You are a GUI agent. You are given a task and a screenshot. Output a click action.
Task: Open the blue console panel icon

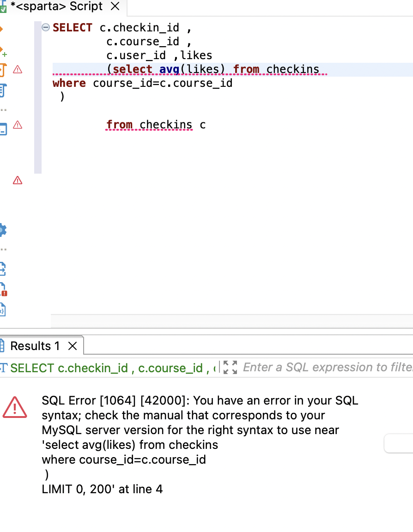coord(3,129)
